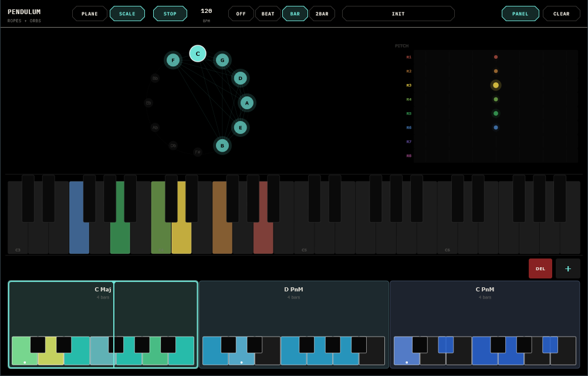Toggle the G note on the circle
This screenshot has height=376, width=588.
pyautogui.click(x=222, y=60)
